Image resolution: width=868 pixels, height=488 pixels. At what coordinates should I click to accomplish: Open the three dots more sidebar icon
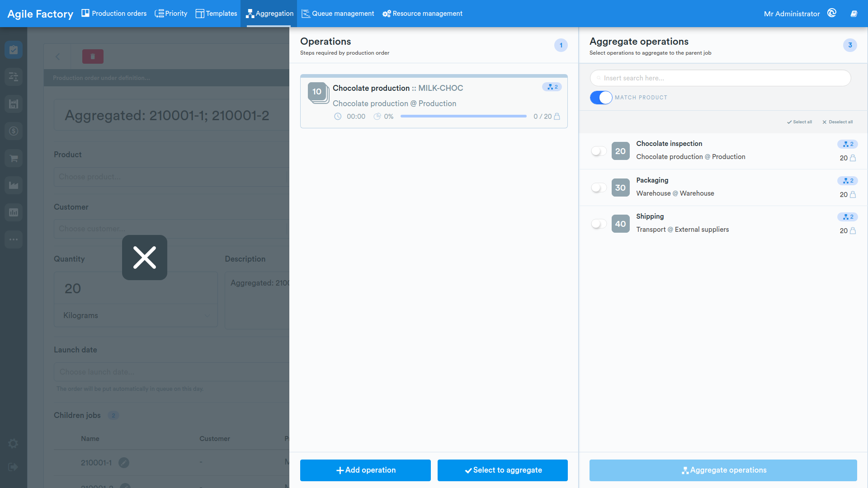tap(14, 239)
